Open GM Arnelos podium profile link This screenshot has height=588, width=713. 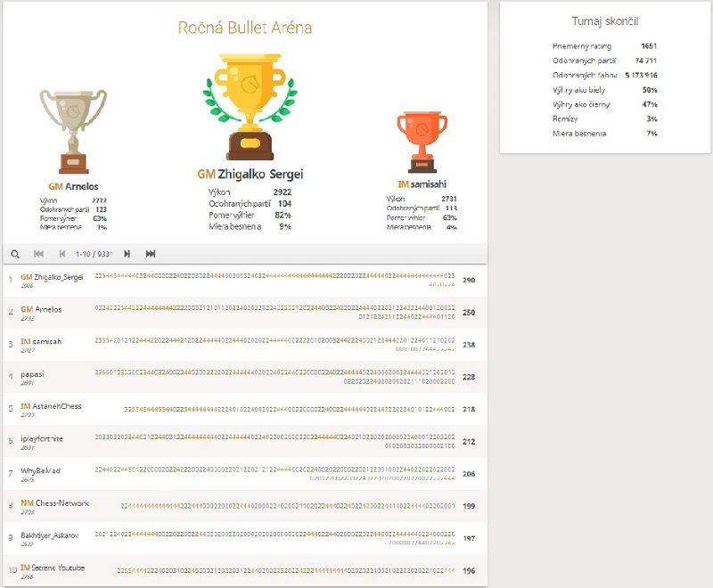[x=73, y=186]
